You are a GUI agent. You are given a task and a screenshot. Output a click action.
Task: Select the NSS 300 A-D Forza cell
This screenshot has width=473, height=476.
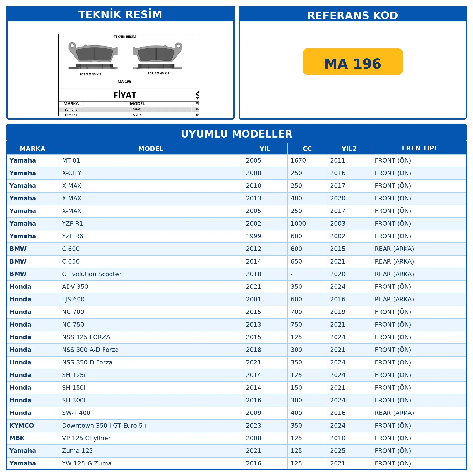click(x=151, y=350)
